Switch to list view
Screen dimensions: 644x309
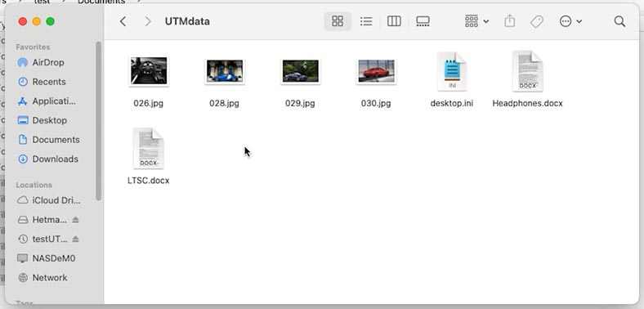[x=366, y=21]
